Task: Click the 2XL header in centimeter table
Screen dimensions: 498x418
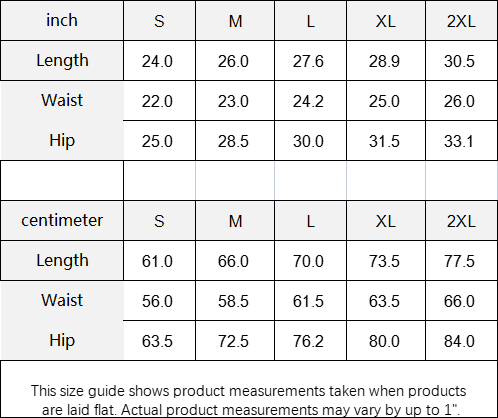Action: pyautogui.click(x=461, y=221)
